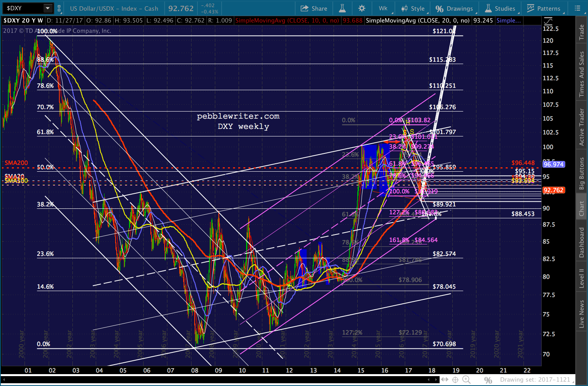The image size is (588, 386).
Task: Open the list menu icon at top right
Action: tap(577, 8)
